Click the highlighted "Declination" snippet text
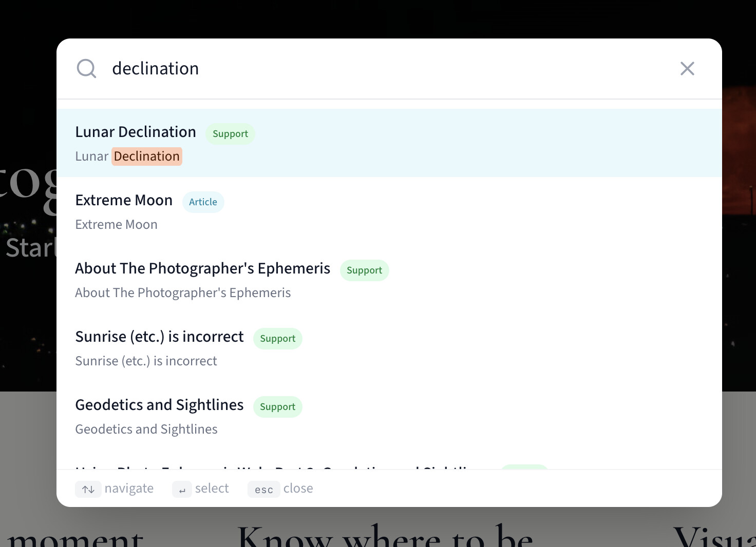Screen dimensions: 756x547 (x=147, y=157)
